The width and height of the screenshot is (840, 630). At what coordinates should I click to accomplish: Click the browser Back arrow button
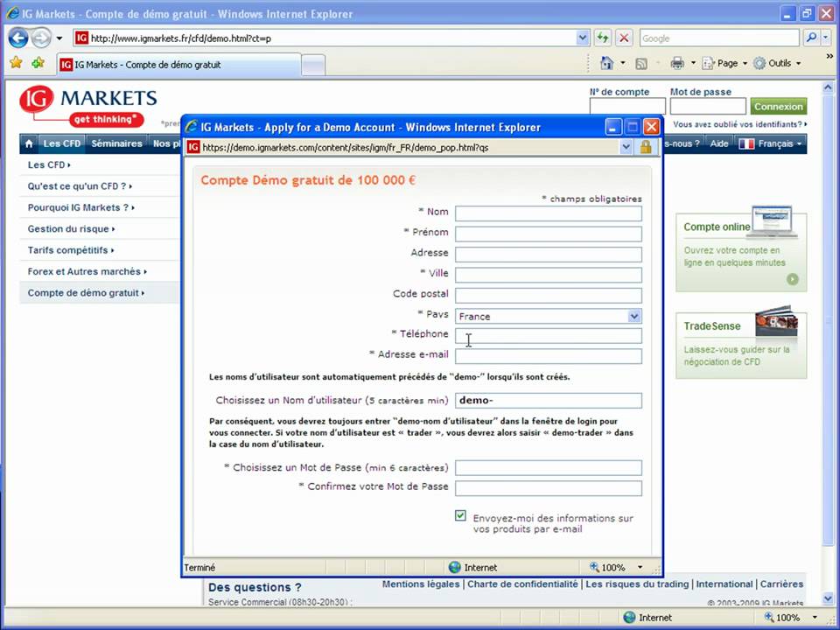18,38
